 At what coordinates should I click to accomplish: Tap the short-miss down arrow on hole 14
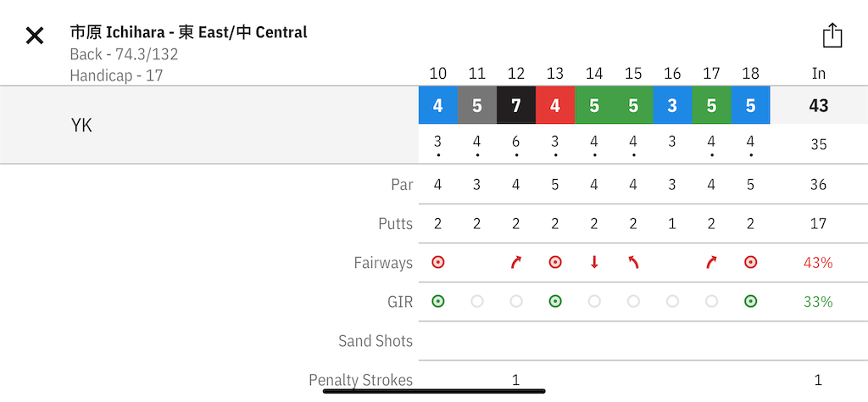click(594, 262)
